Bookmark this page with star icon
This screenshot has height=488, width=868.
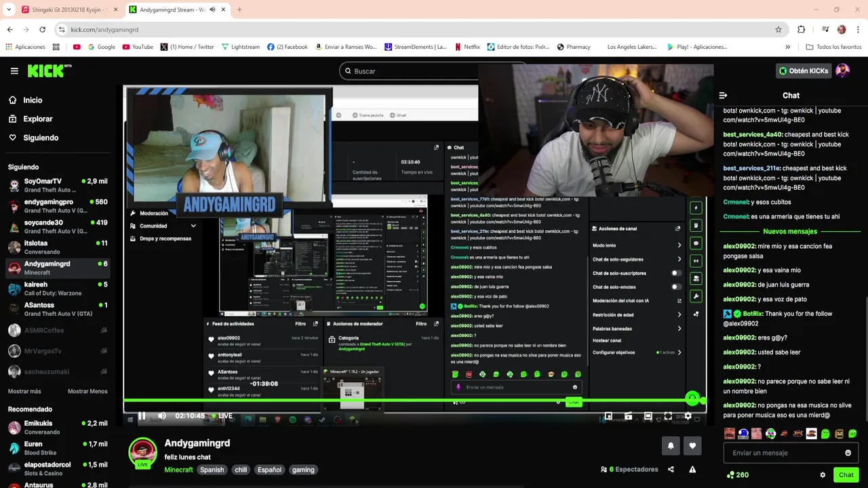[x=778, y=29]
